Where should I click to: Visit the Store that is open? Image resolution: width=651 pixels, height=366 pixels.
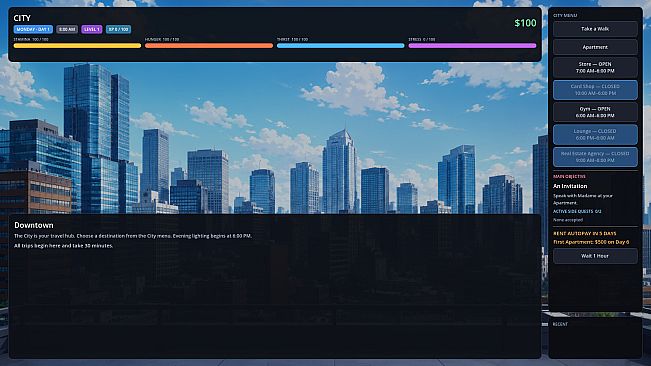click(x=595, y=68)
